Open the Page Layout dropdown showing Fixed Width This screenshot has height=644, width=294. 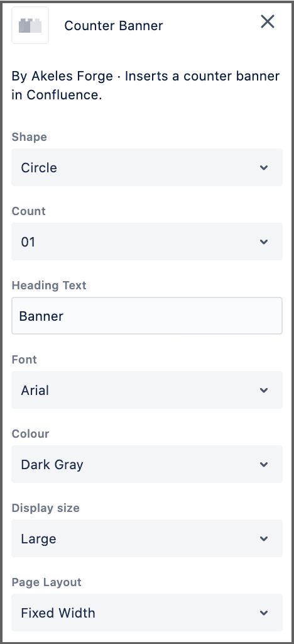(147, 613)
